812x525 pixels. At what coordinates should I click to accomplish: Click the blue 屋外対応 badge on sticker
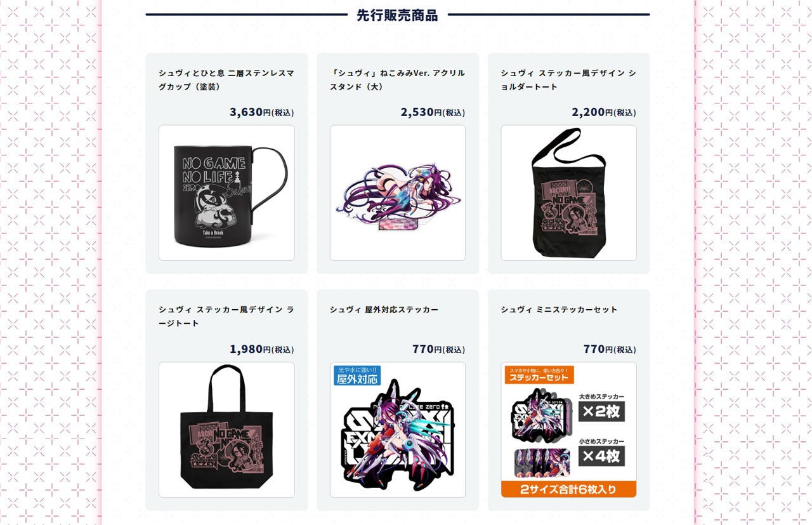coord(357,376)
